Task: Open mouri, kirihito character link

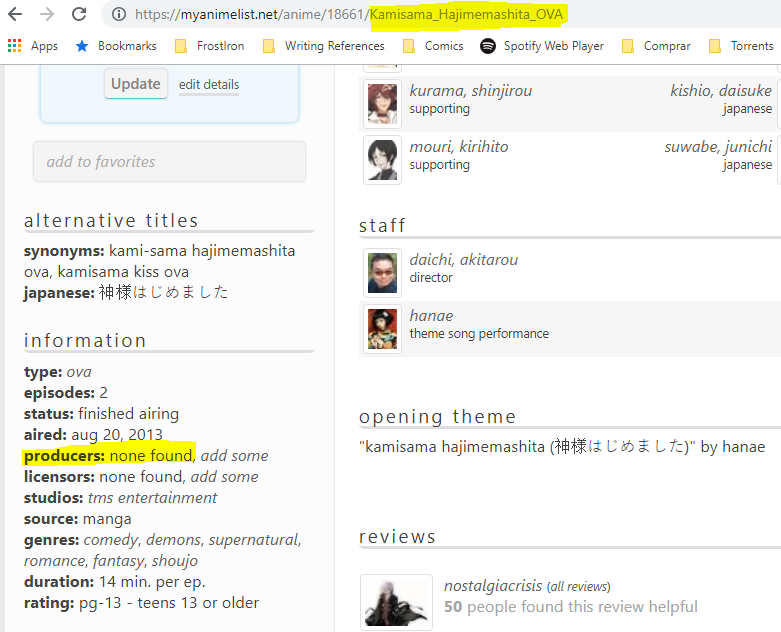Action: coord(459,146)
